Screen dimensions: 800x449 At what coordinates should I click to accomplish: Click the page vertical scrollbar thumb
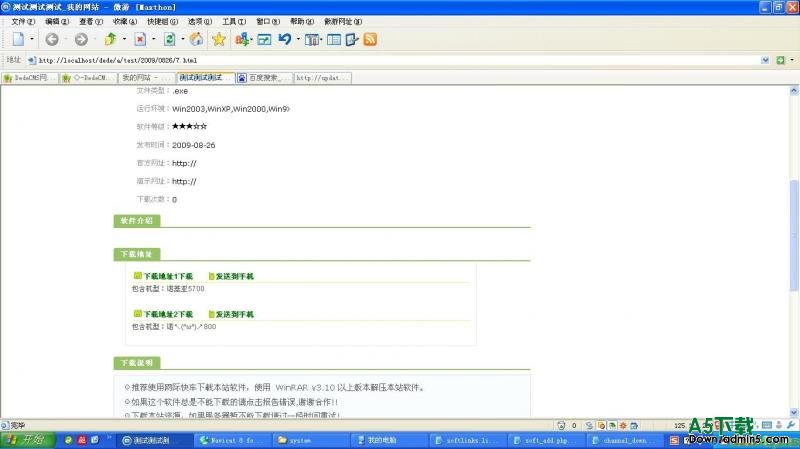(794, 235)
